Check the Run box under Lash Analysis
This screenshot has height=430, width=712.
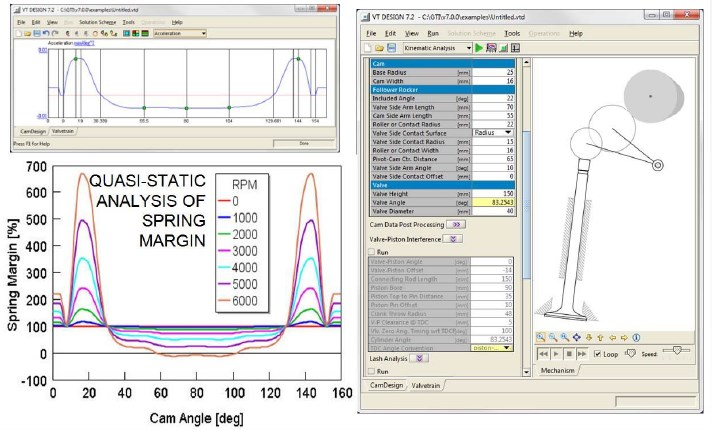[x=373, y=370]
